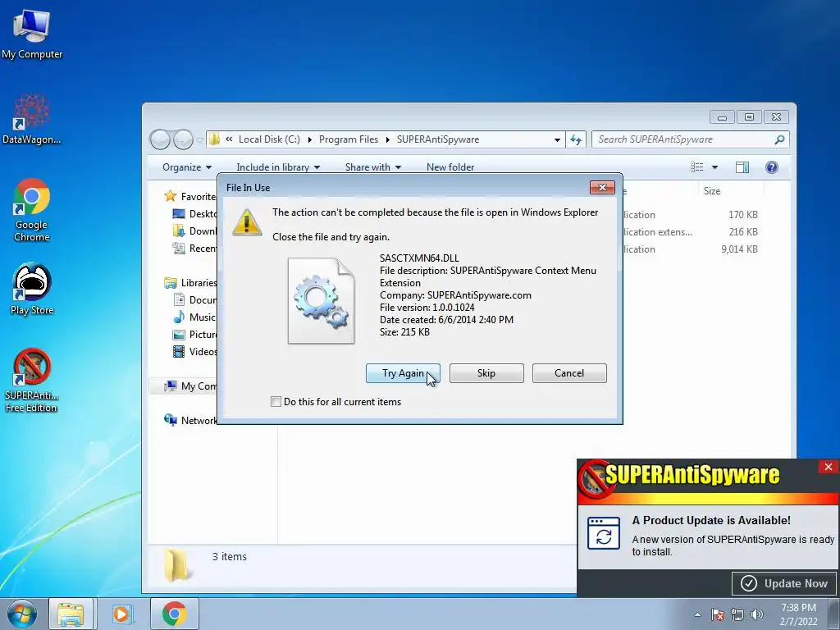Select Favorites in navigation pane

coord(190,197)
